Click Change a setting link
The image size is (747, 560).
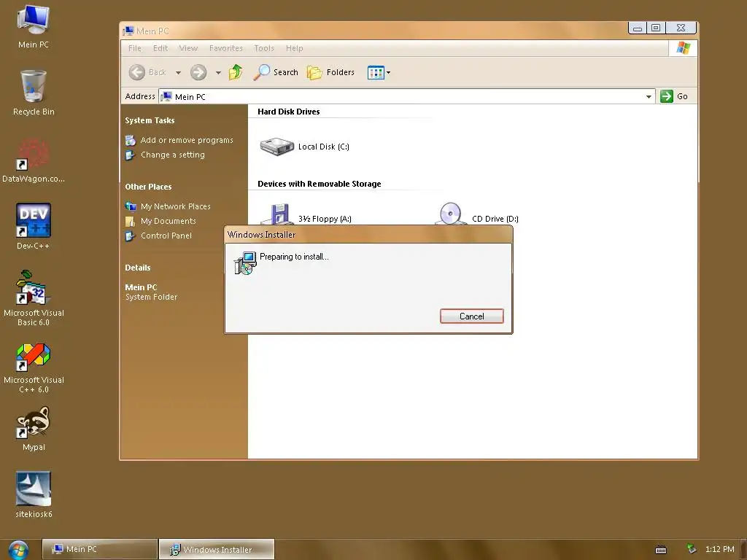[172, 155]
